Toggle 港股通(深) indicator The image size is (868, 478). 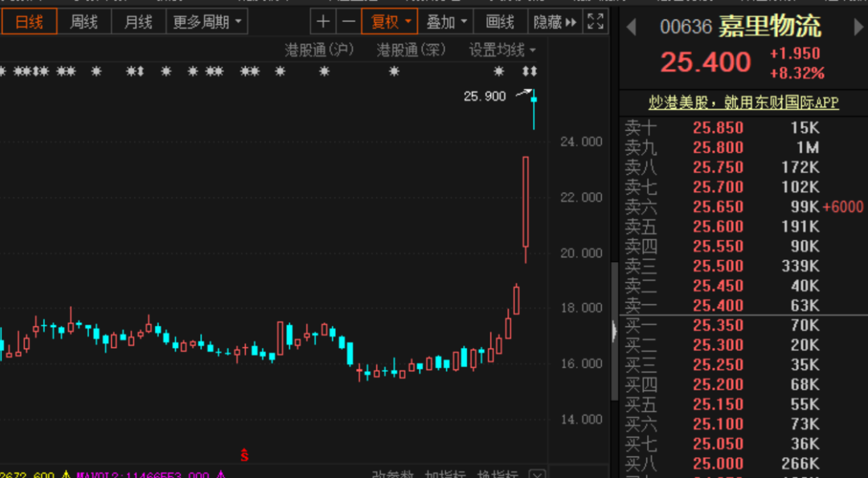click(411, 51)
